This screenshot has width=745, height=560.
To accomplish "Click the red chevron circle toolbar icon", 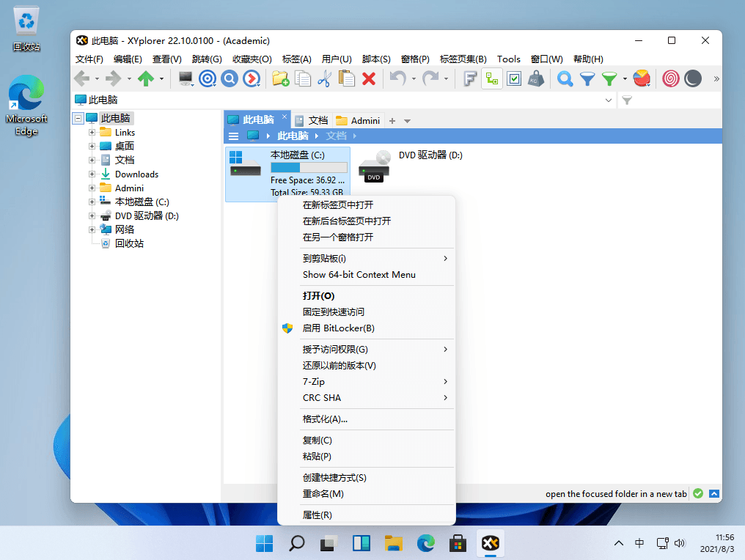I will point(252,78).
